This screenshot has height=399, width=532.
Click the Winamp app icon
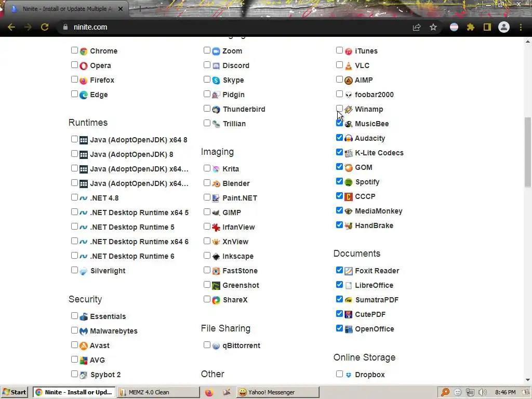349,110
